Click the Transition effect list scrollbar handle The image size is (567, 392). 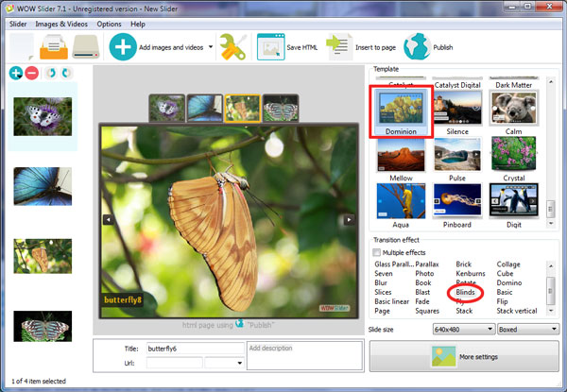click(x=550, y=291)
